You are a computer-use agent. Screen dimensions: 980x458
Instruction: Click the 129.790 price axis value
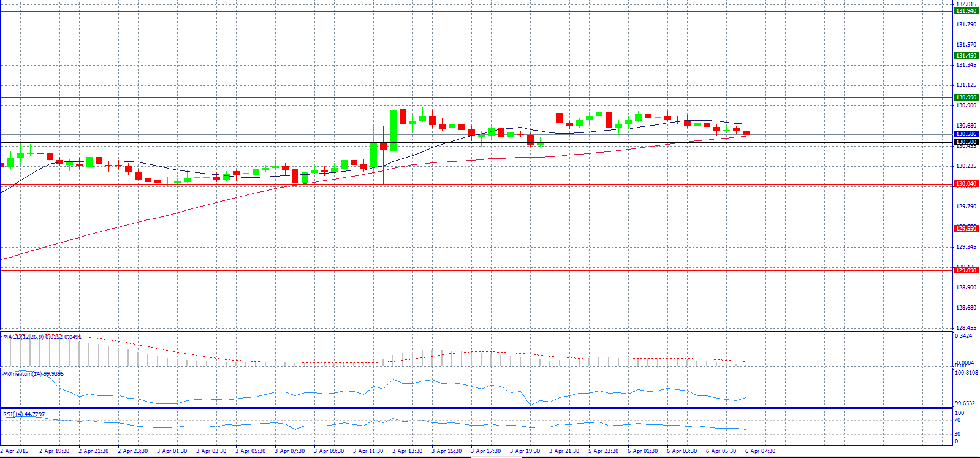pyautogui.click(x=967, y=207)
